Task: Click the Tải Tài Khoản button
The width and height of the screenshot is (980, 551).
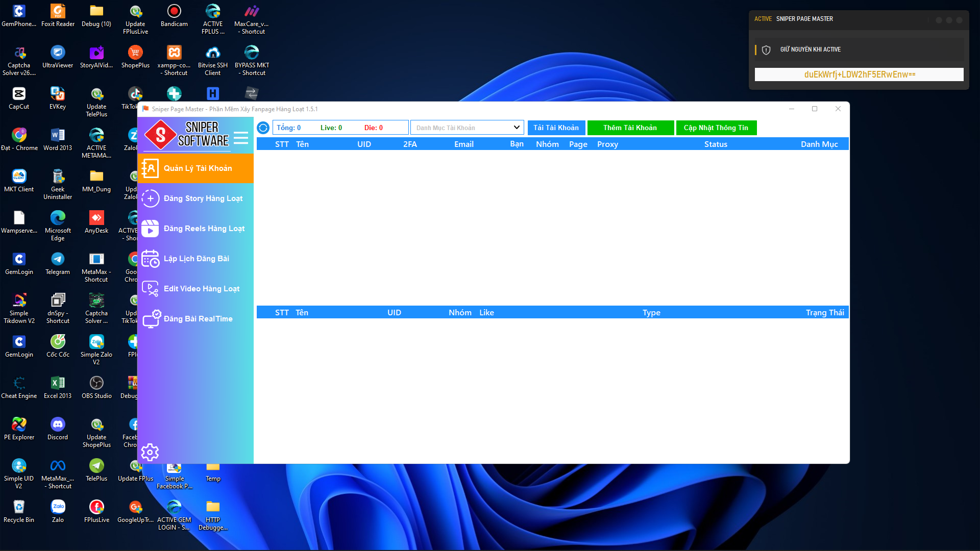Action: 556,128
